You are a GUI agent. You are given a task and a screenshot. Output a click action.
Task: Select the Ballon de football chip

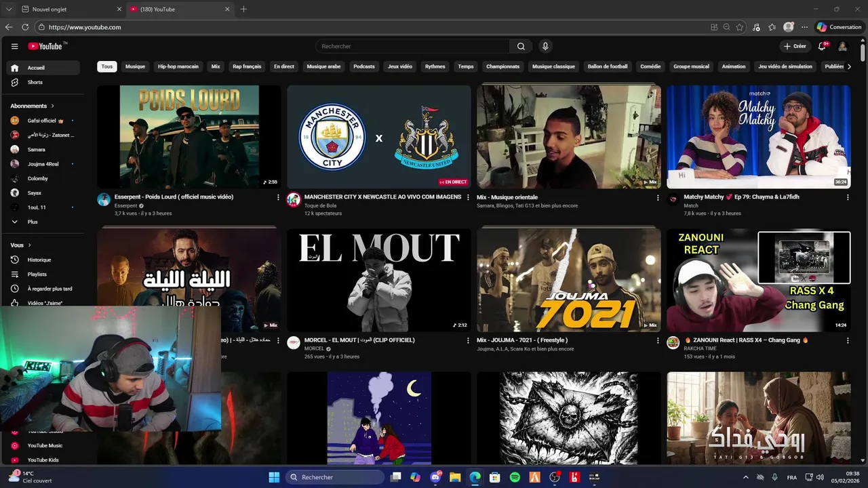click(608, 66)
